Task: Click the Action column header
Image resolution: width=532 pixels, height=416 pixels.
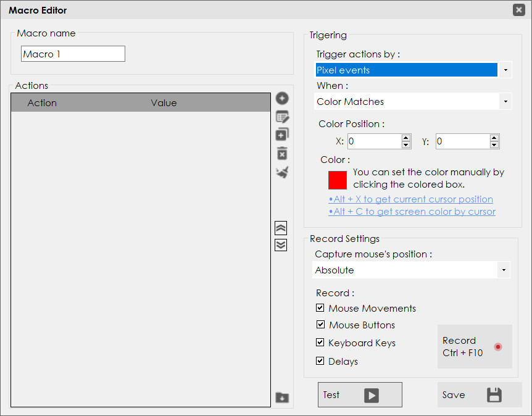Action: [x=42, y=103]
